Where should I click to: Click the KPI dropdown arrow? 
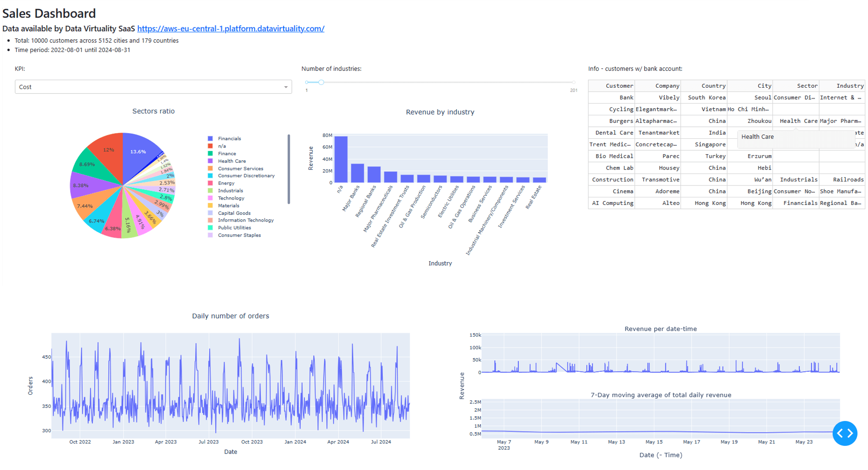pyautogui.click(x=286, y=87)
